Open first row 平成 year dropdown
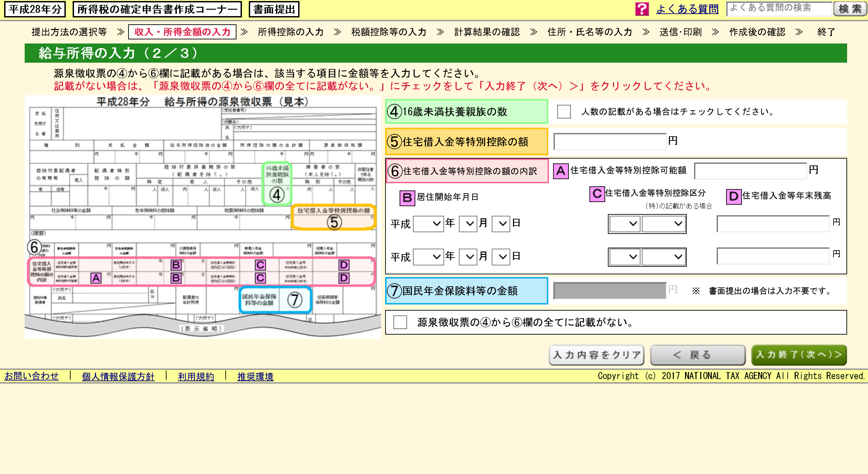Viewport: 868px width, 474px height. (x=428, y=224)
